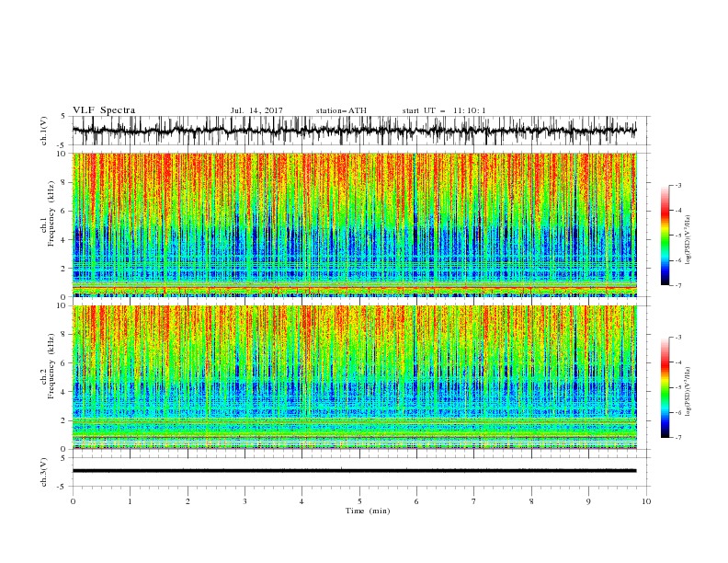Click the ch.2 spectrogram panel
Viewport: 728px width, 563px height.
point(355,377)
